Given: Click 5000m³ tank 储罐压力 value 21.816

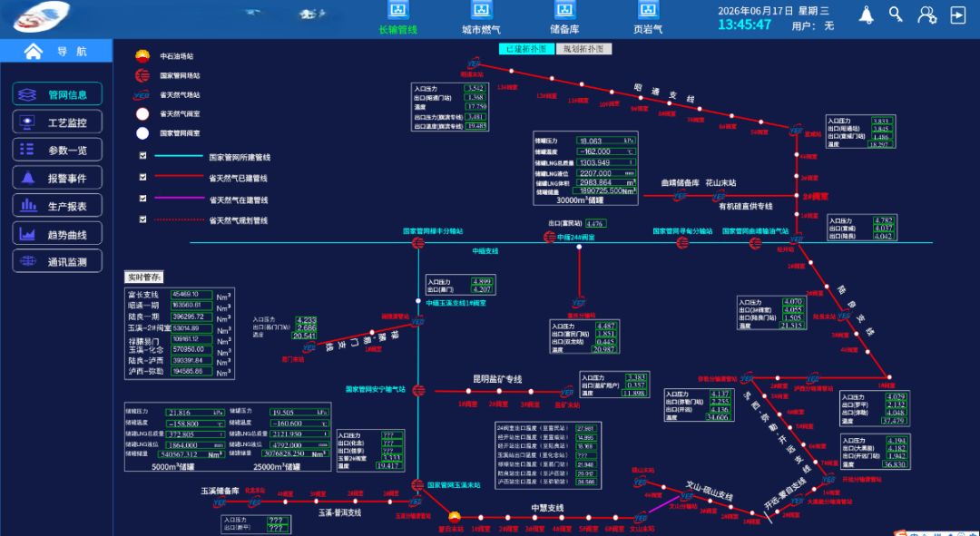Looking at the screenshot, I should [x=195, y=413].
